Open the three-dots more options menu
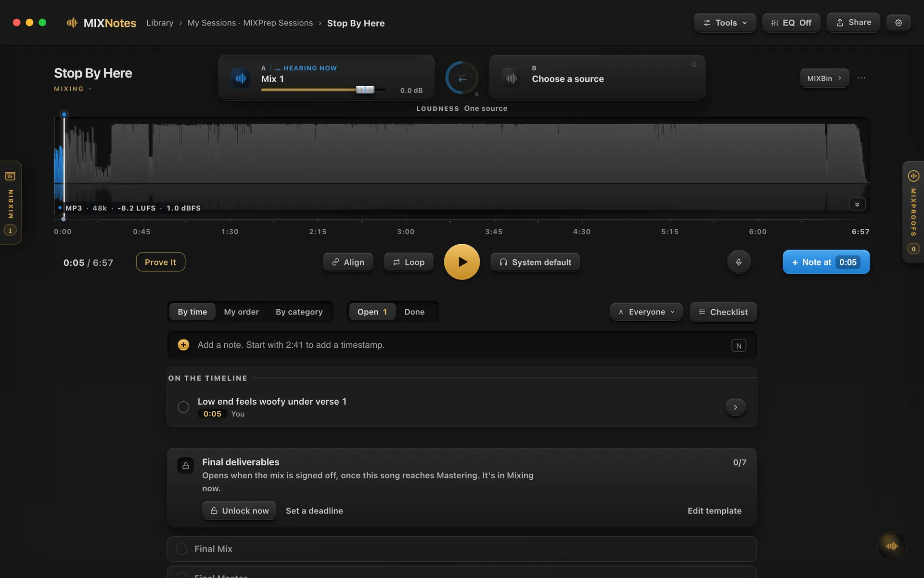 pyautogui.click(x=861, y=78)
